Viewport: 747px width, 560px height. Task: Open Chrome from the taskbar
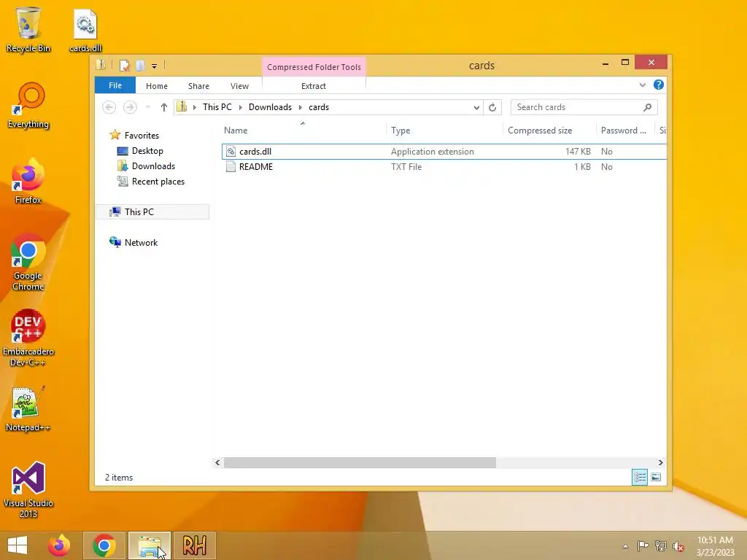pos(104,545)
